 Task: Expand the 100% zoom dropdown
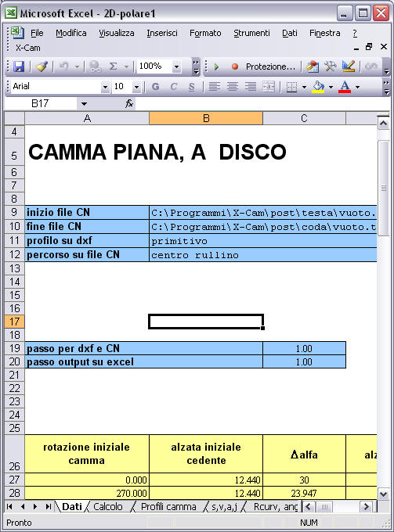tap(176, 66)
